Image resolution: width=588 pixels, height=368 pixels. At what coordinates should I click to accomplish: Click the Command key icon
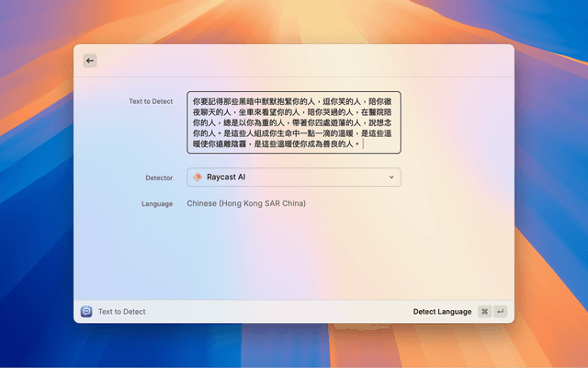click(x=484, y=312)
